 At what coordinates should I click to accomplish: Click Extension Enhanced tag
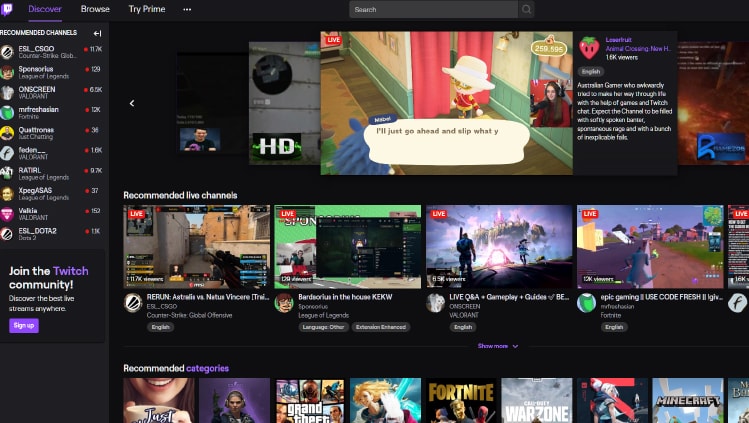point(381,327)
